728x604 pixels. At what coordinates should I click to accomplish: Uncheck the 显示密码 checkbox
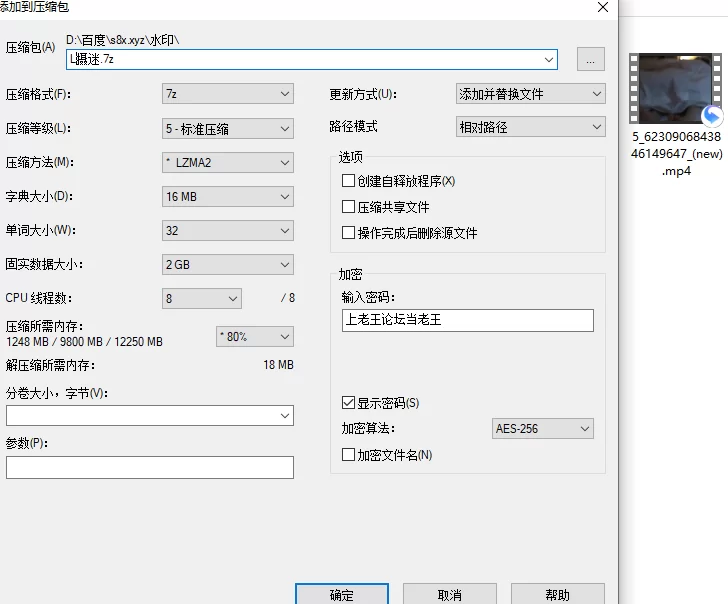348,403
